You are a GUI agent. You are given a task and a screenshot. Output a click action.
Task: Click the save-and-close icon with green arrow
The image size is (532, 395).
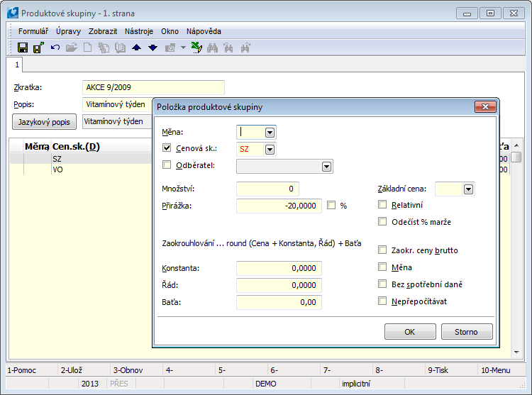tap(38, 48)
